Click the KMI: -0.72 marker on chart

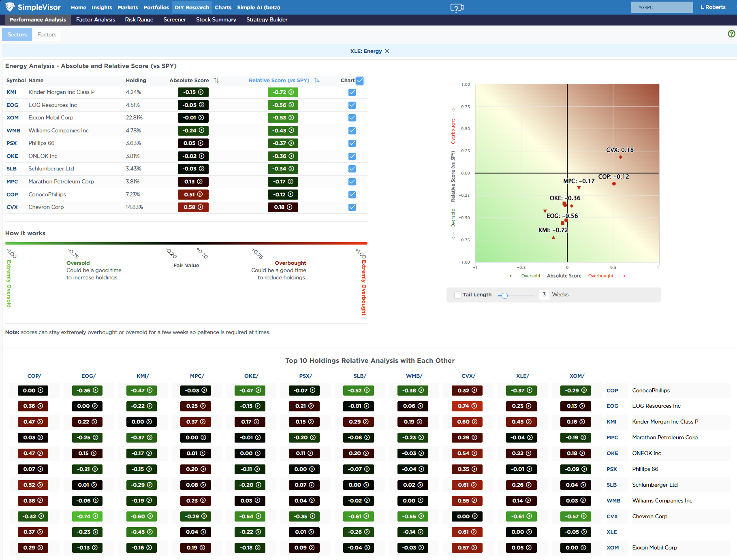click(553, 237)
